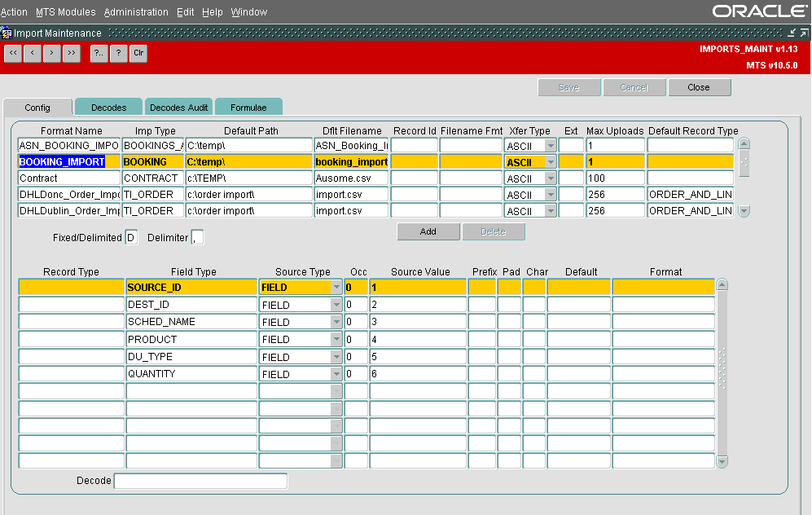Open the Edit menu
The width and height of the screenshot is (812, 515).
point(186,12)
